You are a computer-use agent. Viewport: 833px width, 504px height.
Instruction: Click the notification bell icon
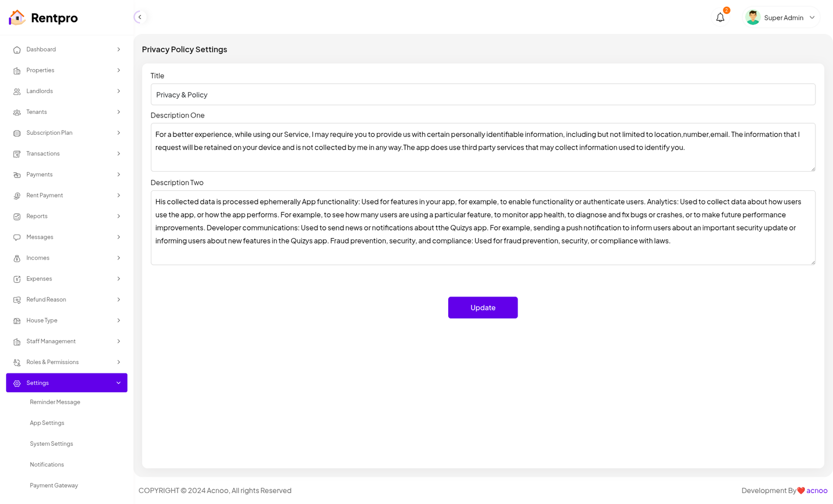(x=720, y=18)
